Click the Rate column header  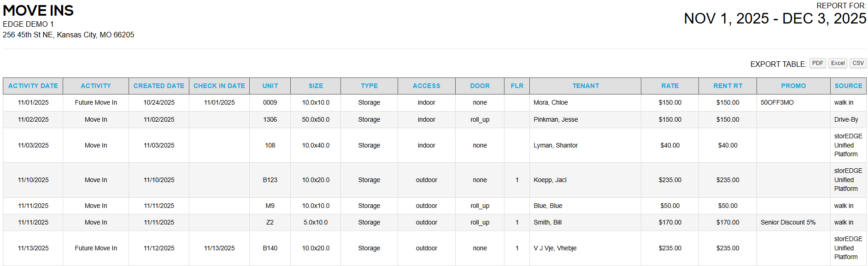(670, 86)
